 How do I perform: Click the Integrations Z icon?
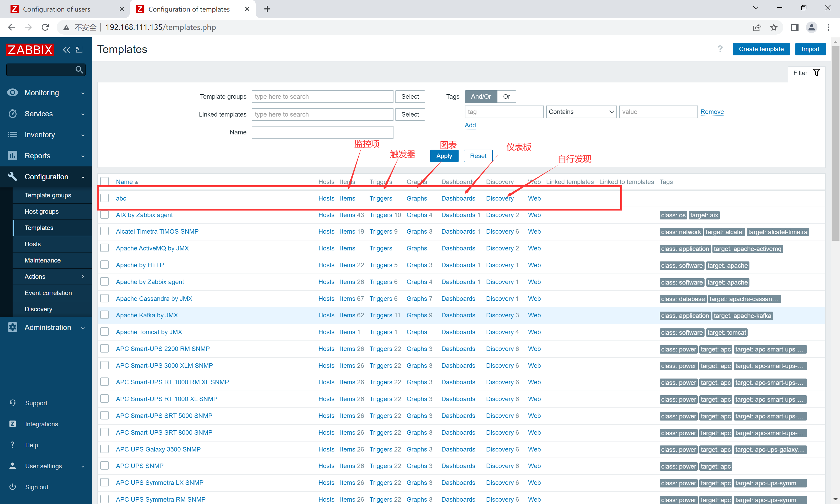pyautogui.click(x=13, y=424)
